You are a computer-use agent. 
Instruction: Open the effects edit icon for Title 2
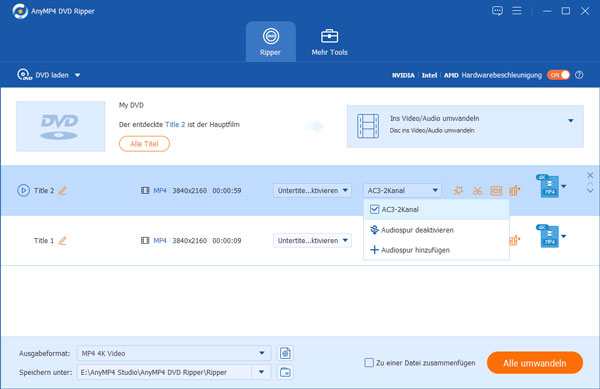(x=458, y=190)
